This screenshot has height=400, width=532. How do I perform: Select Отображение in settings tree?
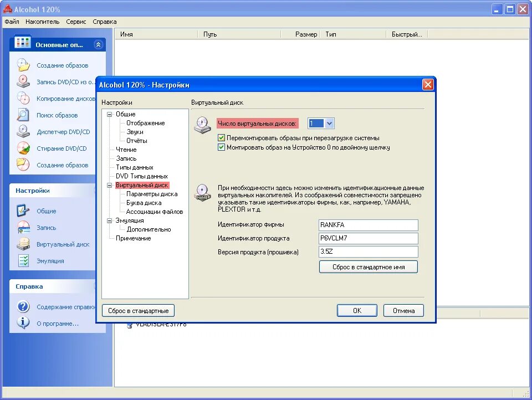[146, 123]
